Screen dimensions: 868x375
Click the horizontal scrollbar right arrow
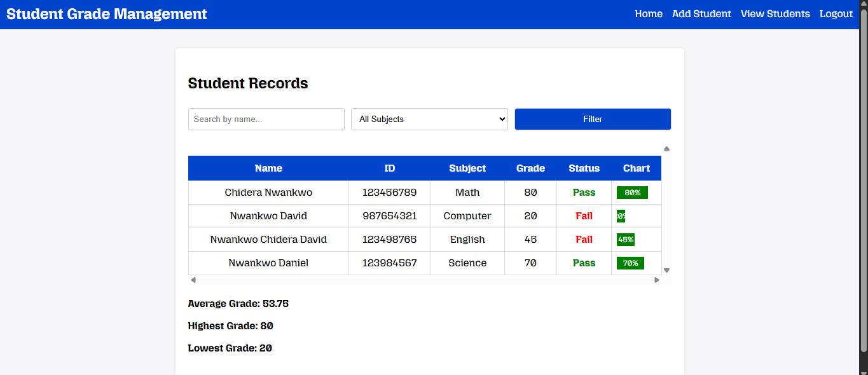point(657,280)
